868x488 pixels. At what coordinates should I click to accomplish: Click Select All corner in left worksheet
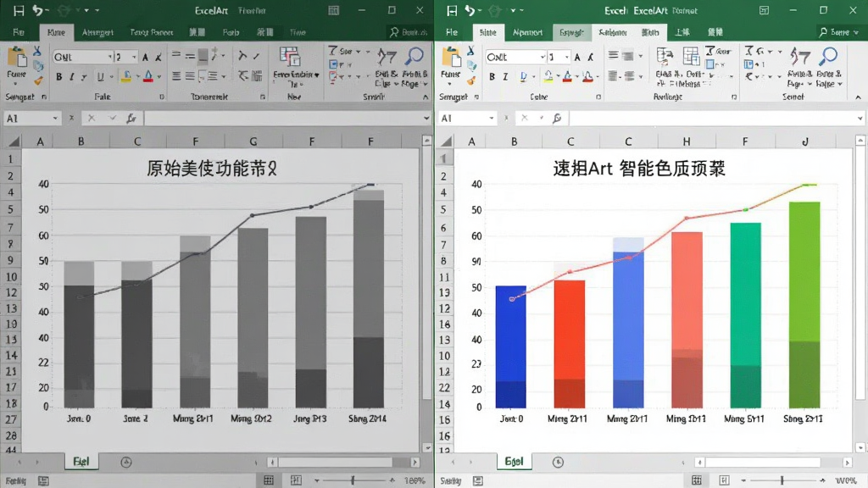point(14,141)
